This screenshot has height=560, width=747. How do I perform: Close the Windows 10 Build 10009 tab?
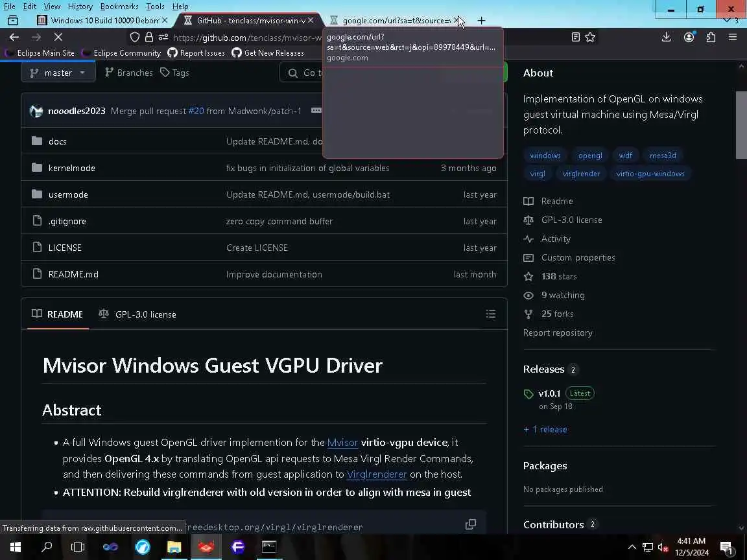pyautogui.click(x=164, y=21)
